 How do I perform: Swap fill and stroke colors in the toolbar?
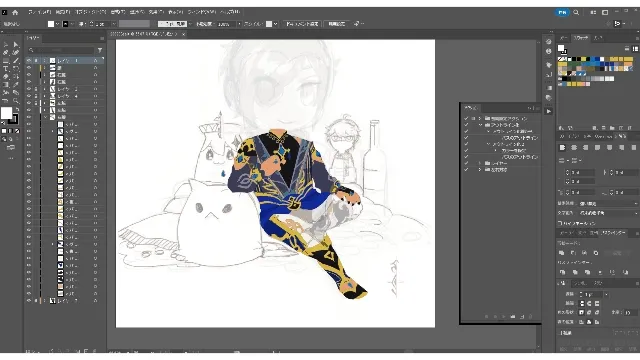tap(17, 109)
